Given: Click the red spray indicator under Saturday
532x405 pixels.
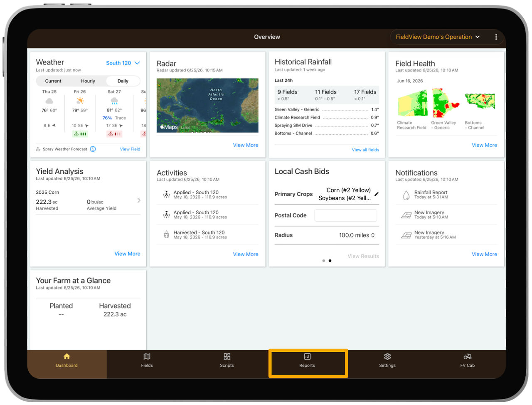Looking at the screenshot, I should point(114,134).
